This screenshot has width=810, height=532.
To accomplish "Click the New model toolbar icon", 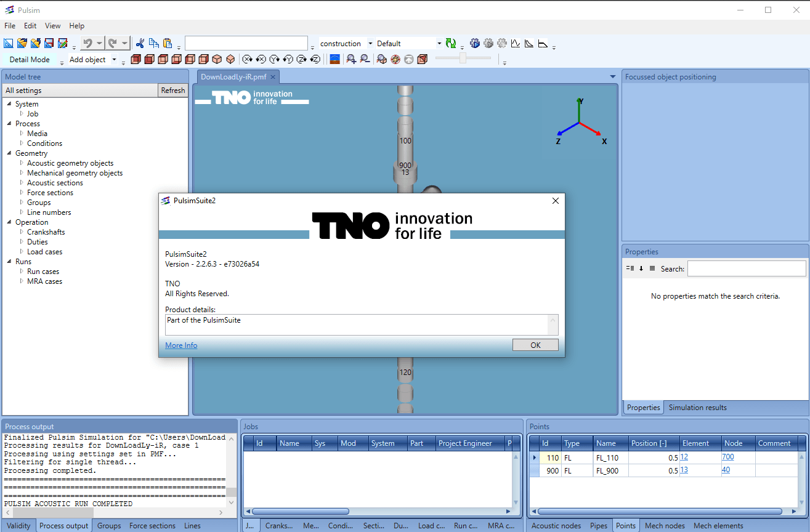I will [8, 43].
